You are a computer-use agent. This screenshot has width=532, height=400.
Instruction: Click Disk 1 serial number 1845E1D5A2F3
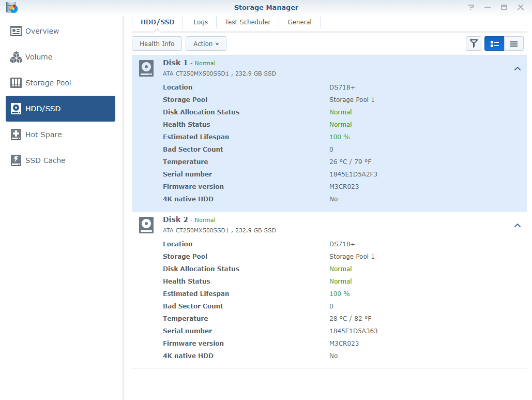(353, 174)
